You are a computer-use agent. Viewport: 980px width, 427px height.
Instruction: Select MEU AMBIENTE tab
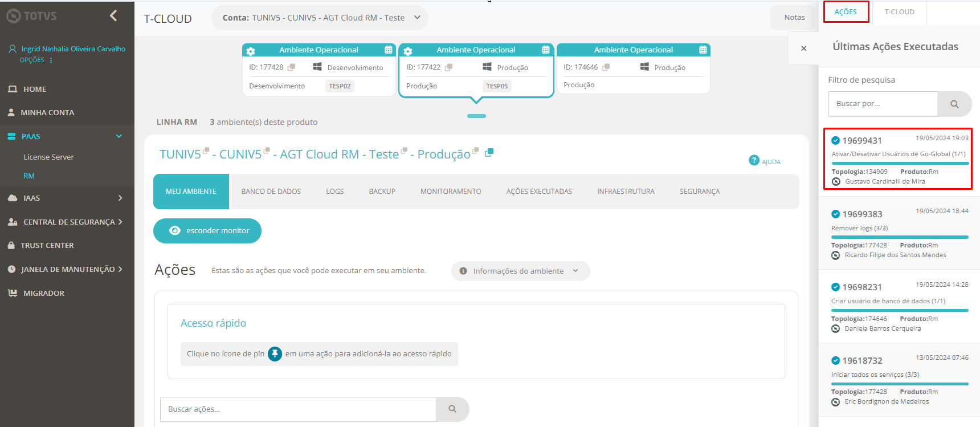[x=191, y=192]
